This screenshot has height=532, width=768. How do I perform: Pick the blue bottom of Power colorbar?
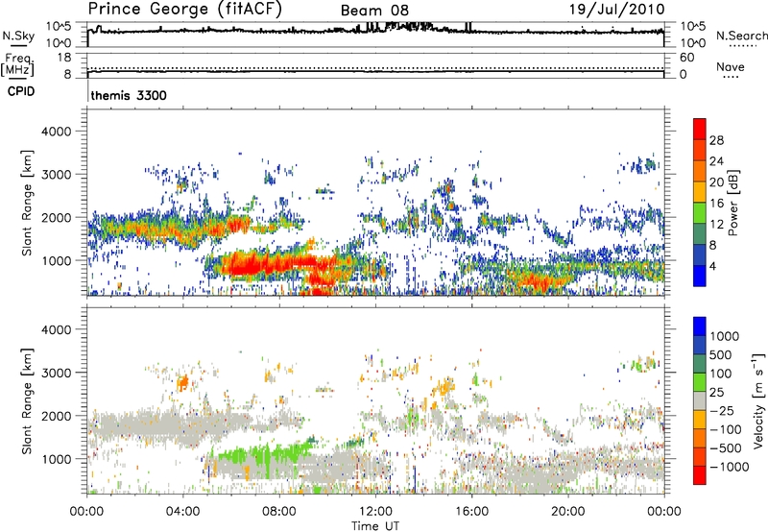pyautogui.click(x=700, y=276)
